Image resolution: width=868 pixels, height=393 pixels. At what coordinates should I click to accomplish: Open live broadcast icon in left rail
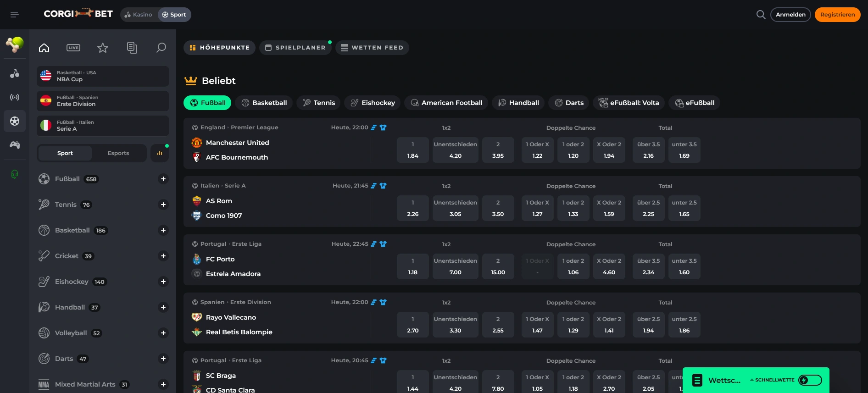(15, 97)
